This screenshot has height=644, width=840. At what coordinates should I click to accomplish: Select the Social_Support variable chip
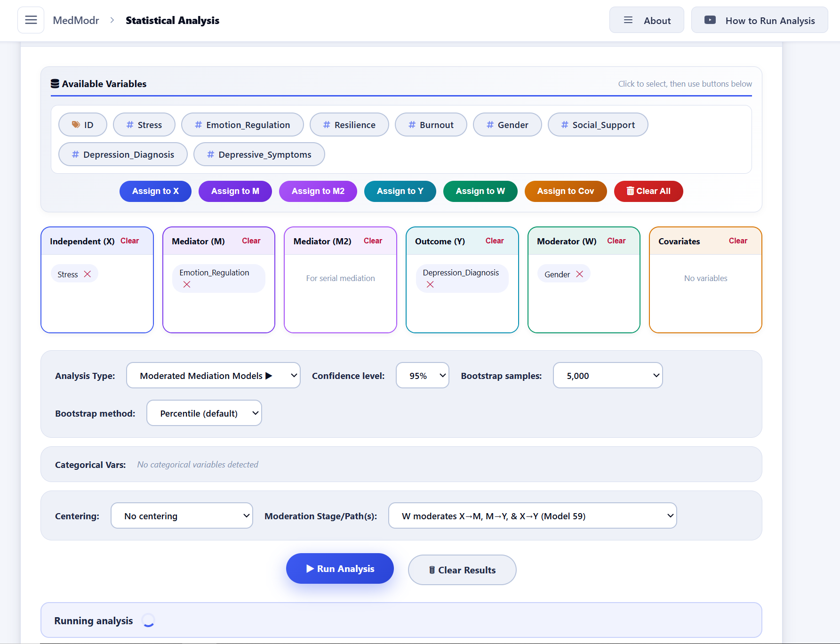pyautogui.click(x=598, y=125)
